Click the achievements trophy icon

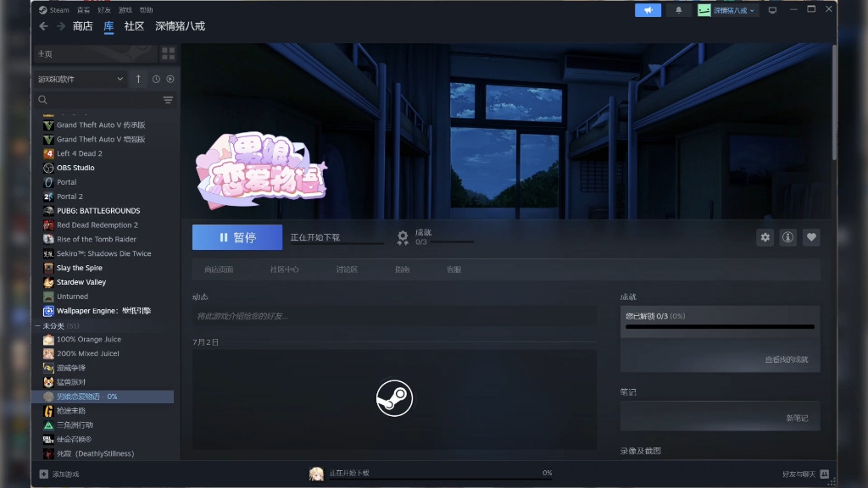[403, 237]
